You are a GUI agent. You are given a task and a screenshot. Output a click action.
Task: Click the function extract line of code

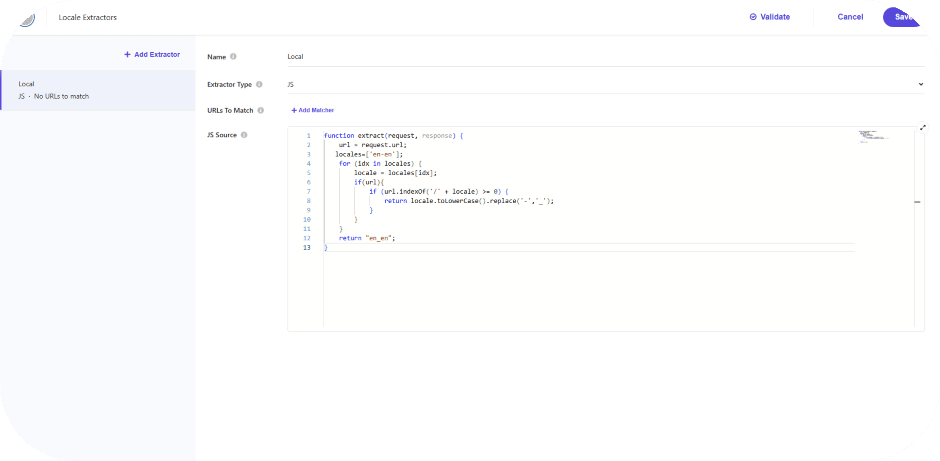pos(393,135)
